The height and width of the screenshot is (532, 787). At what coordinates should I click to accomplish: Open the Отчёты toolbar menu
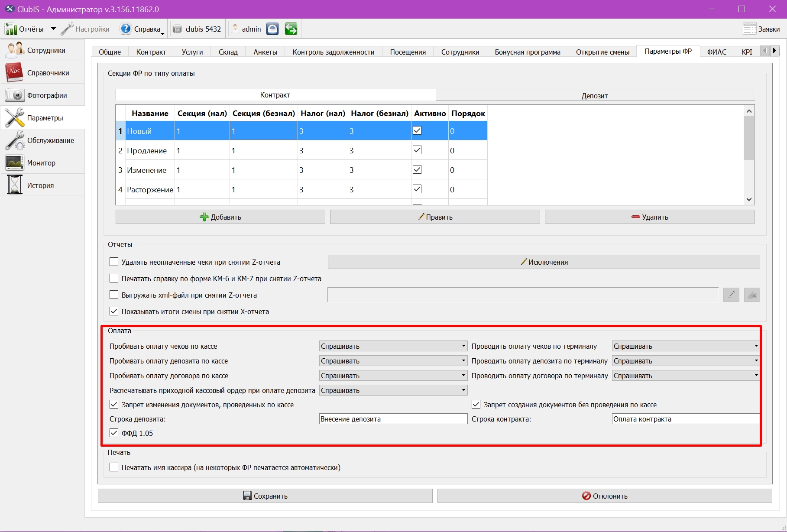click(x=30, y=29)
